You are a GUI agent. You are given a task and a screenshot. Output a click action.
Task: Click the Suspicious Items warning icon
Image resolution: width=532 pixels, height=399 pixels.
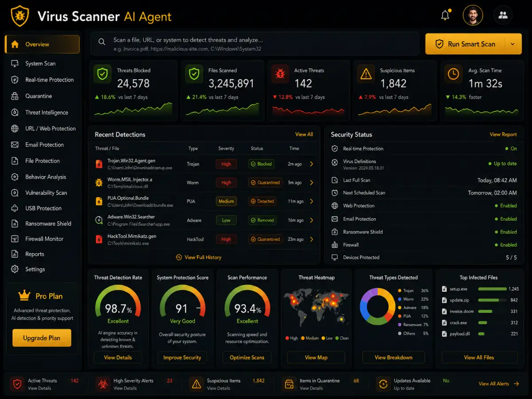click(366, 74)
